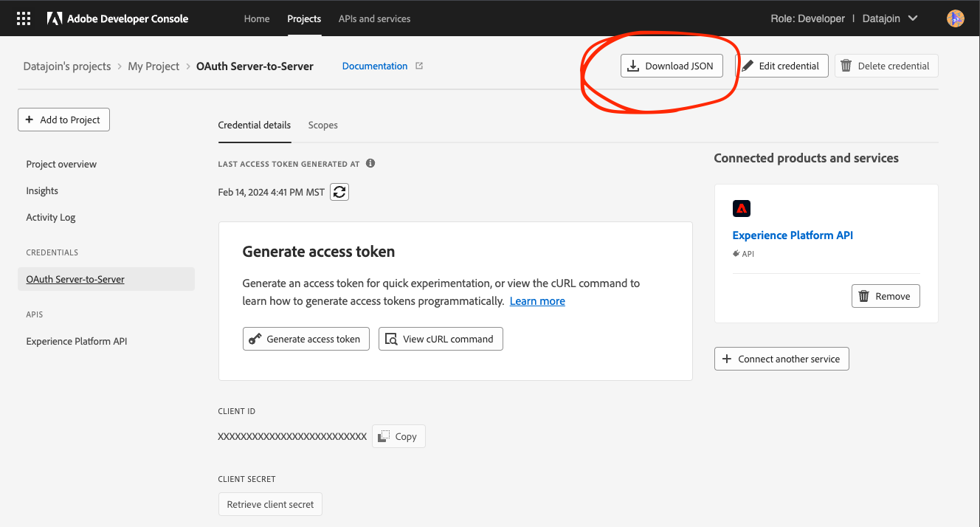Refresh the last access token timestamp
The height and width of the screenshot is (527, 980).
point(339,191)
